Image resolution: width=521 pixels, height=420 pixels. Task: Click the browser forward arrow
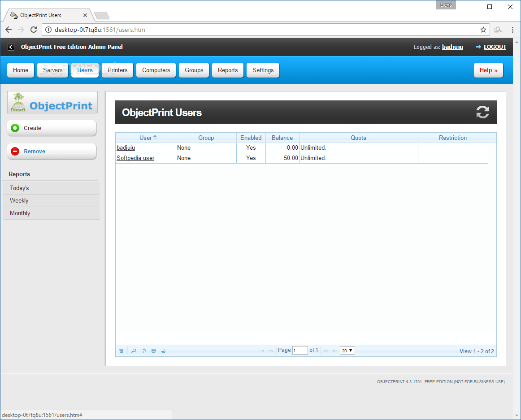[x=21, y=30]
